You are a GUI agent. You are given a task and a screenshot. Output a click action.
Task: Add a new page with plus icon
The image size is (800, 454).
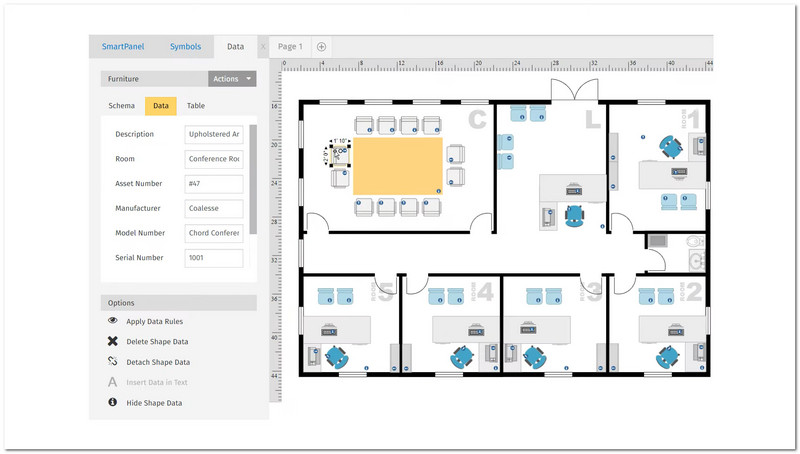click(x=321, y=47)
